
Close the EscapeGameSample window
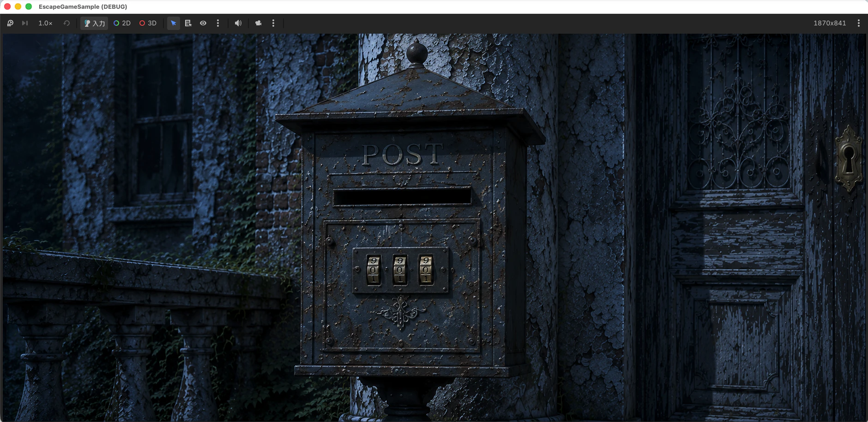pos(7,6)
